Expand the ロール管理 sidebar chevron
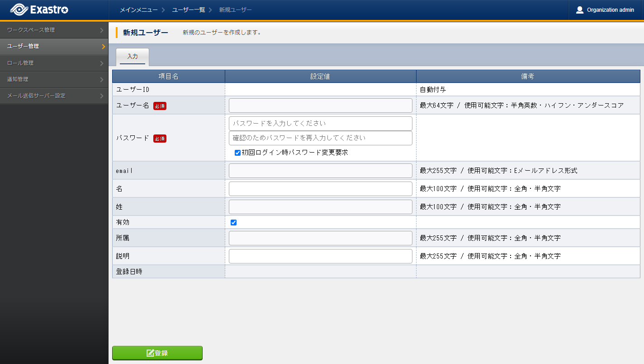Screen dimensions: 644x364 coord(102,63)
